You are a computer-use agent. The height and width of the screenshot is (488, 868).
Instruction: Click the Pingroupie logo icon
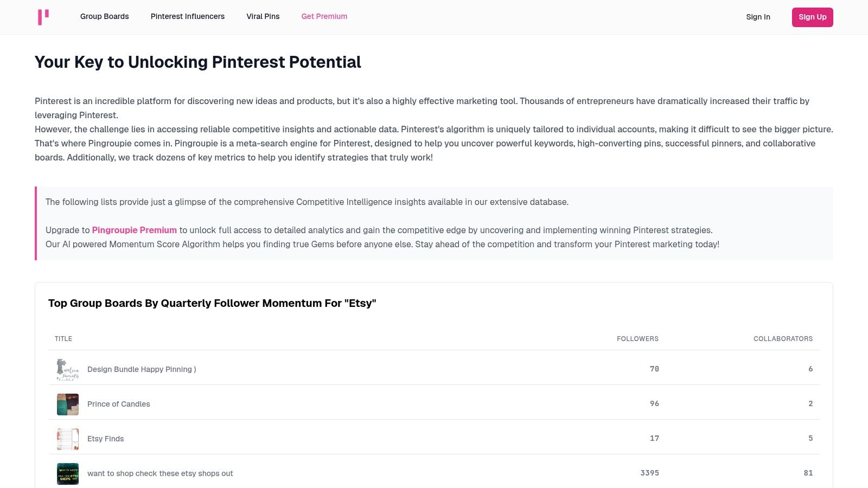click(43, 17)
